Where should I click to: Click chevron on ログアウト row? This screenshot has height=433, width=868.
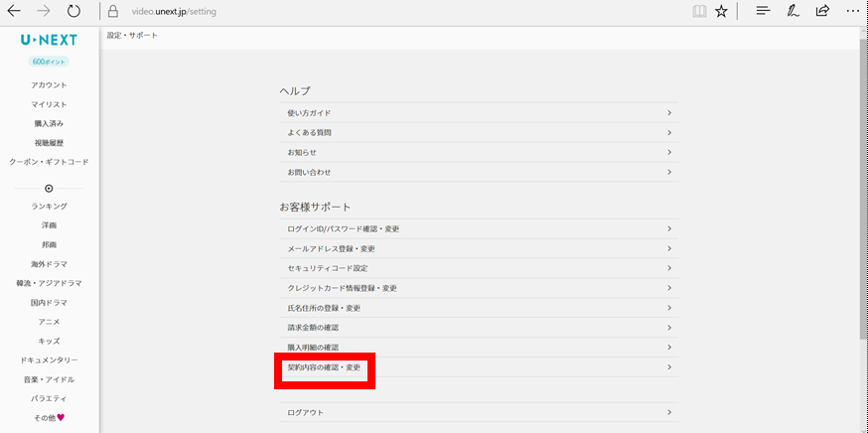(x=669, y=412)
